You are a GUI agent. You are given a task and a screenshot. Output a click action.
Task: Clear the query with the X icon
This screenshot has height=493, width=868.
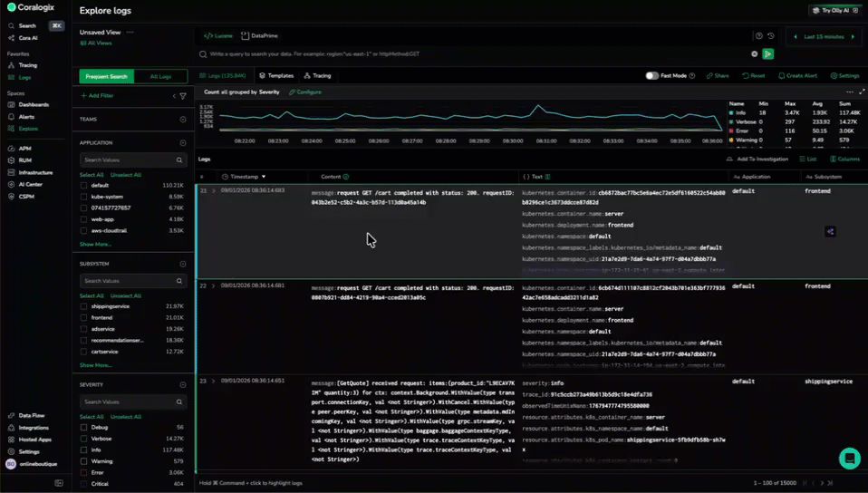click(x=754, y=54)
